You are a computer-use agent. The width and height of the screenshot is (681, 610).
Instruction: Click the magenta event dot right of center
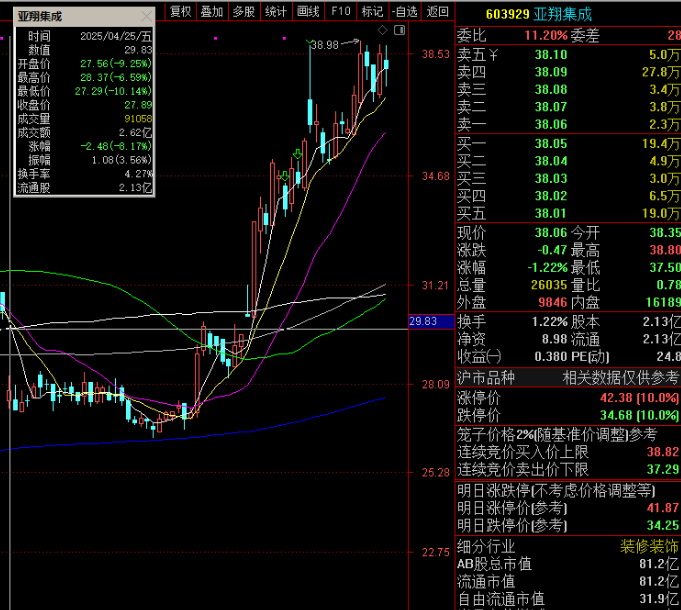coord(284,38)
